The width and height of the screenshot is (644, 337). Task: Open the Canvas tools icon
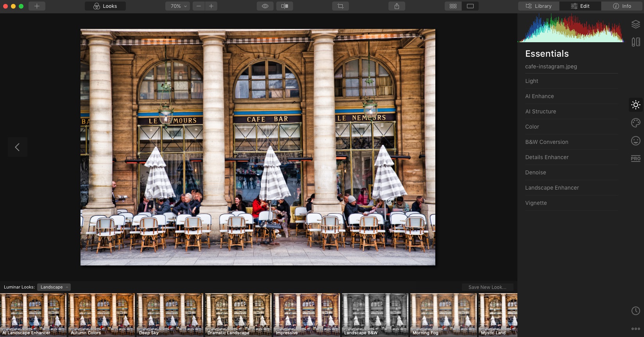click(x=636, y=42)
